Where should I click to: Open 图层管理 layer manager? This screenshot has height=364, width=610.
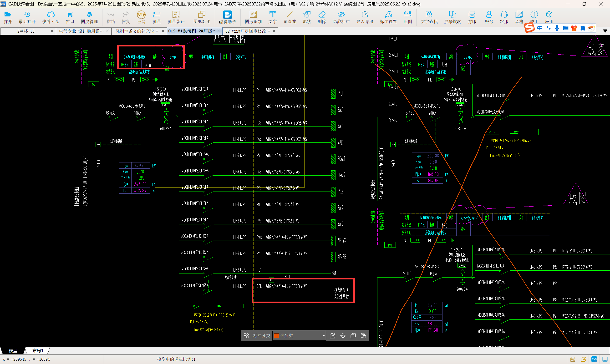click(89, 17)
